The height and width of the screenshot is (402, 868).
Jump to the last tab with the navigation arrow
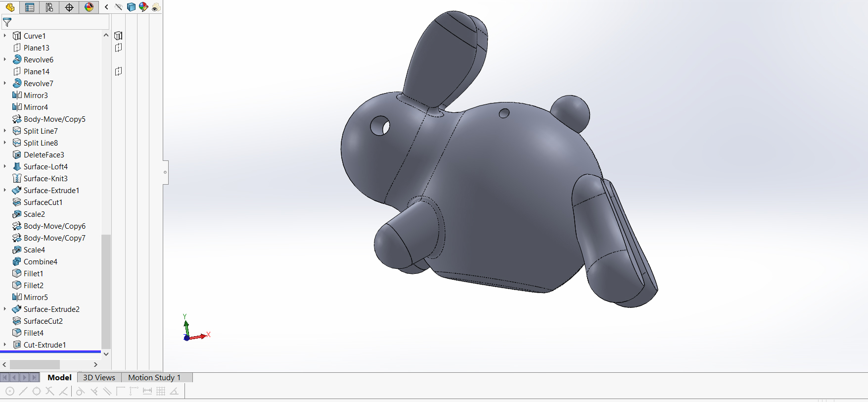coord(34,377)
